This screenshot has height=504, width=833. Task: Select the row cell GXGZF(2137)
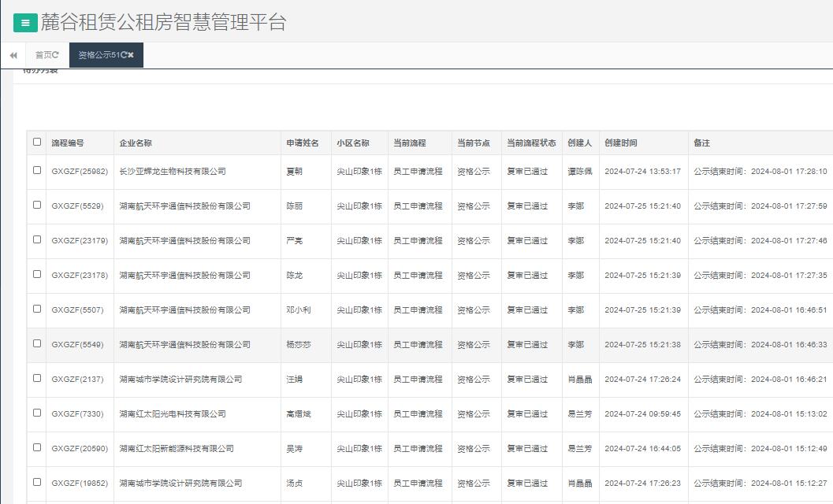77,380
